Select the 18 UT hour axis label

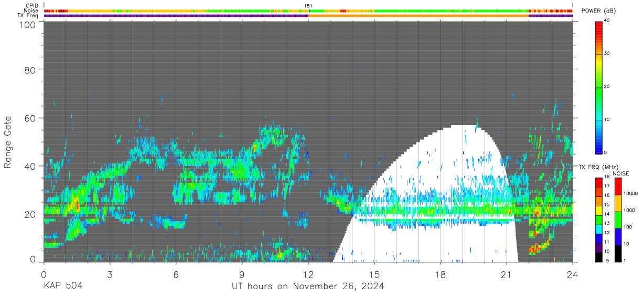(441, 274)
